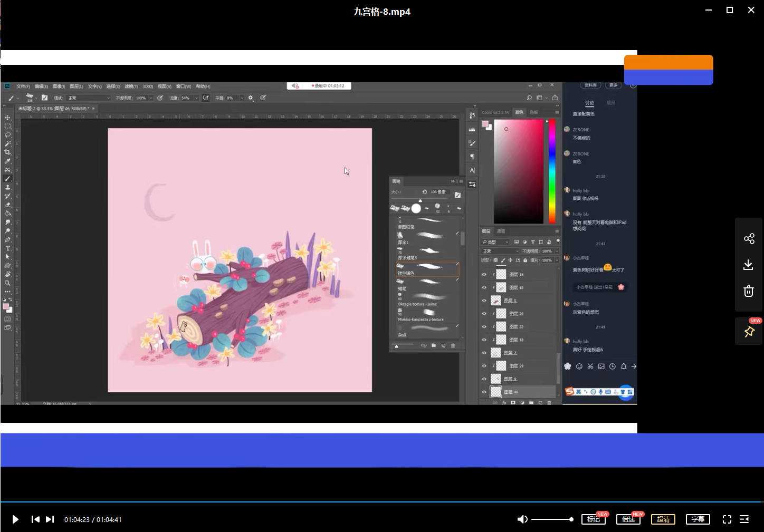This screenshot has width=764, height=532.
Task: Open the brush 模式 blend mode dropdown
Action: [x=88, y=98]
